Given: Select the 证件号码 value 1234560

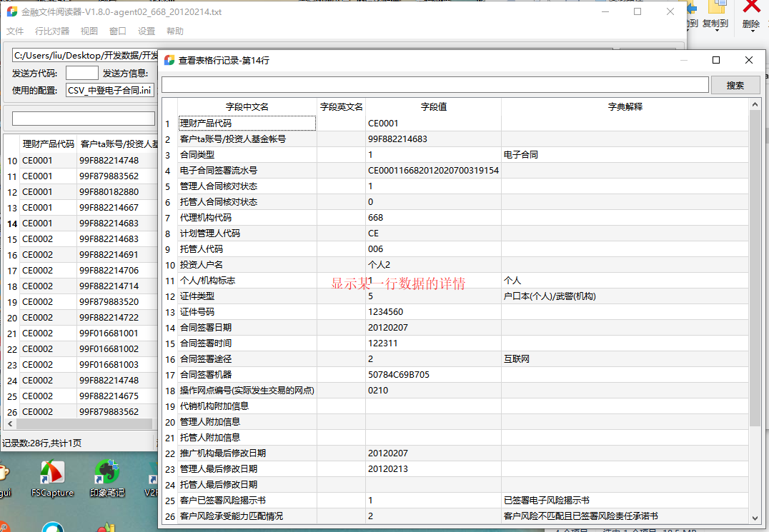Looking at the screenshot, I should pos(434,312).
